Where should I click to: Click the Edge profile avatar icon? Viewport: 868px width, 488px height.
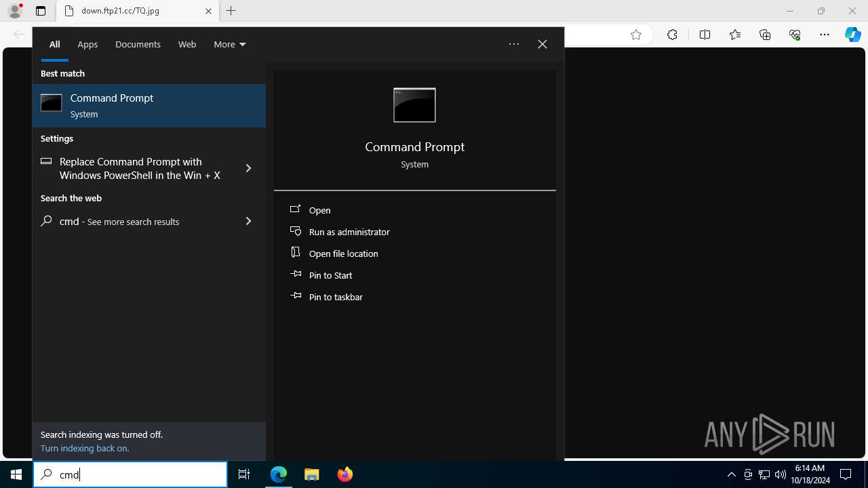(x=15, y=11)
